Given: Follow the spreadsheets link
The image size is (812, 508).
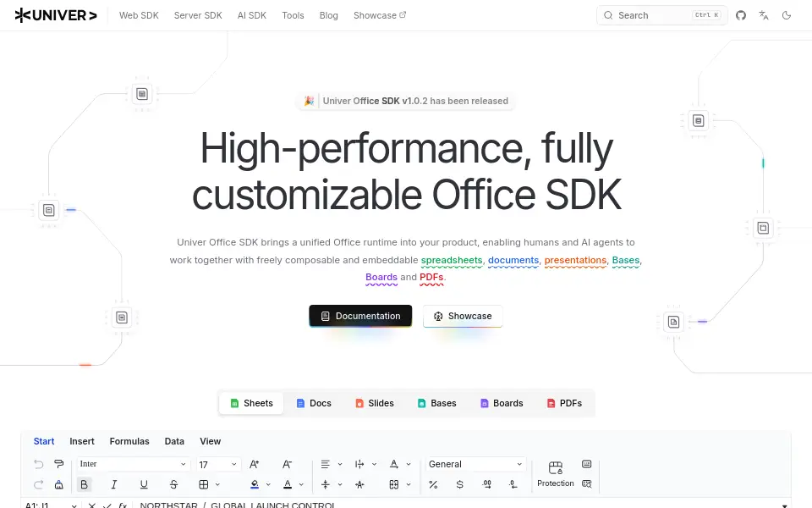Looking at the screenshot, I should [452, 260].
